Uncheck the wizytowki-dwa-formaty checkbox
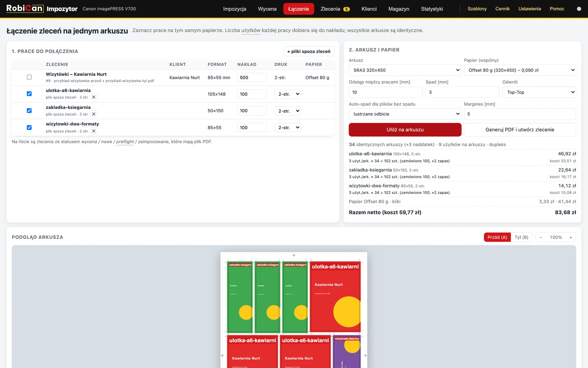This screenshot has height=368, width=588. pos(29,128)
